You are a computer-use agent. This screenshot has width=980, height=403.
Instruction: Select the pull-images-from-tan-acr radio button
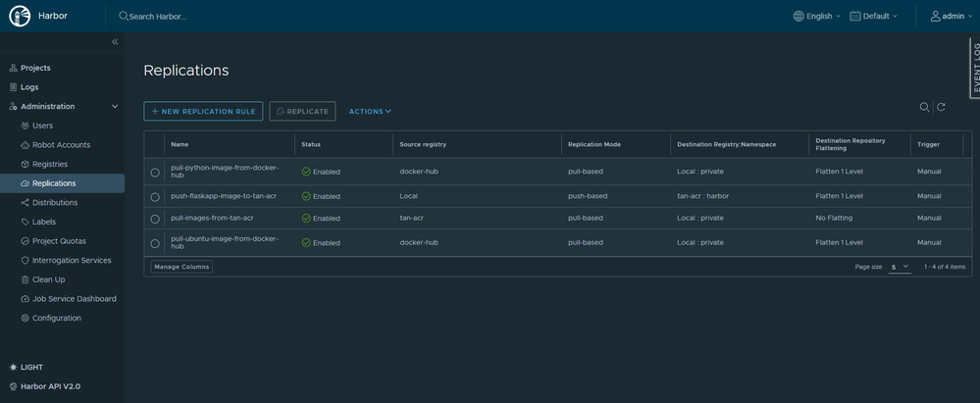(155, 219)
